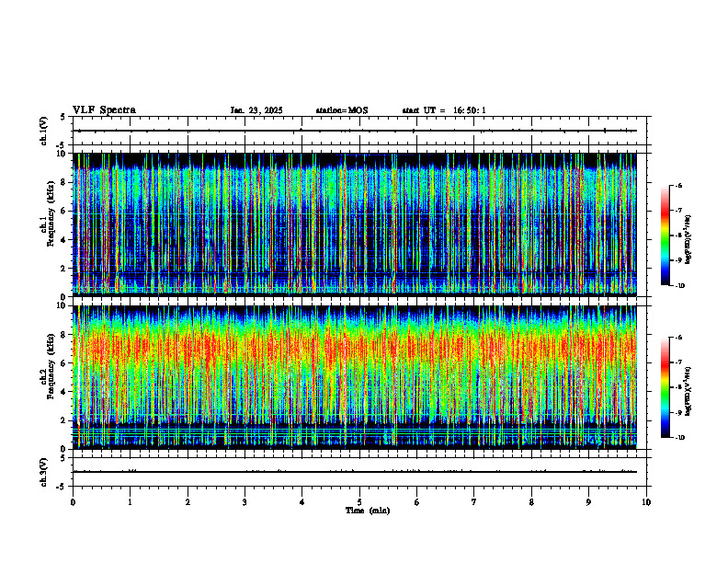Click time axis tick label "3"
This screenshot has height=563, width=728.
(x=245, y=502)
